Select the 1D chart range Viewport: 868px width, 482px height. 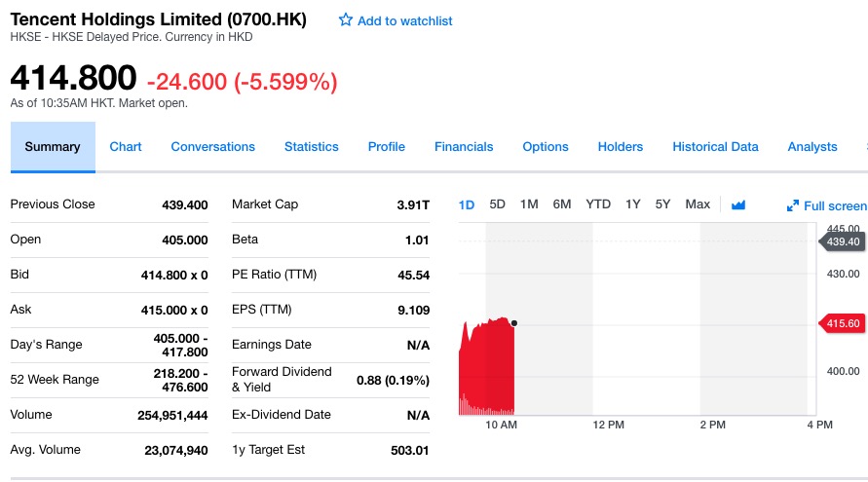coord(467,204)
